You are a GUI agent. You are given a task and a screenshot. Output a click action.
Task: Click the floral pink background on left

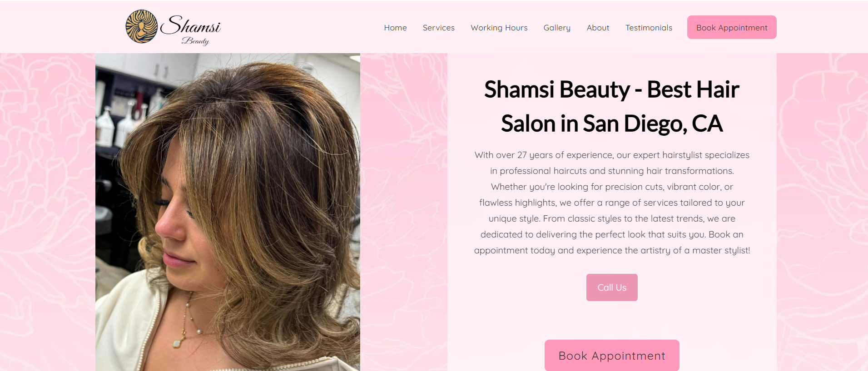48,212
